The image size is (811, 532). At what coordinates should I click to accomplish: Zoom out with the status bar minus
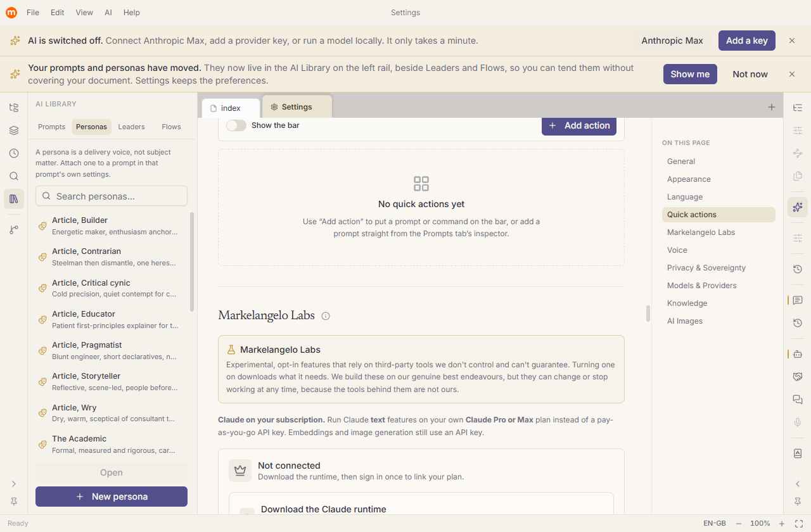pyautogui.click(x=739, y=524)
